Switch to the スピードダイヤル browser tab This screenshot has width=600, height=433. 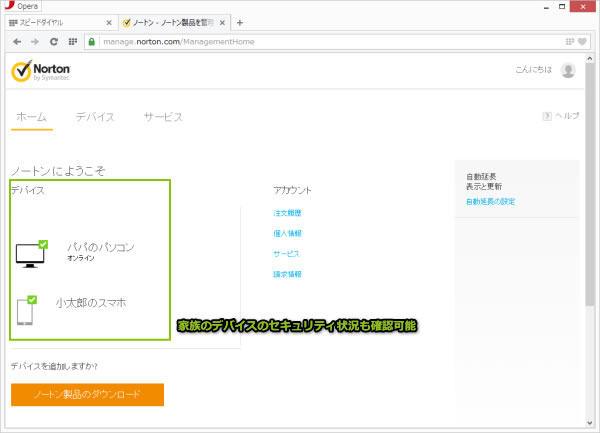pos(61,23)
